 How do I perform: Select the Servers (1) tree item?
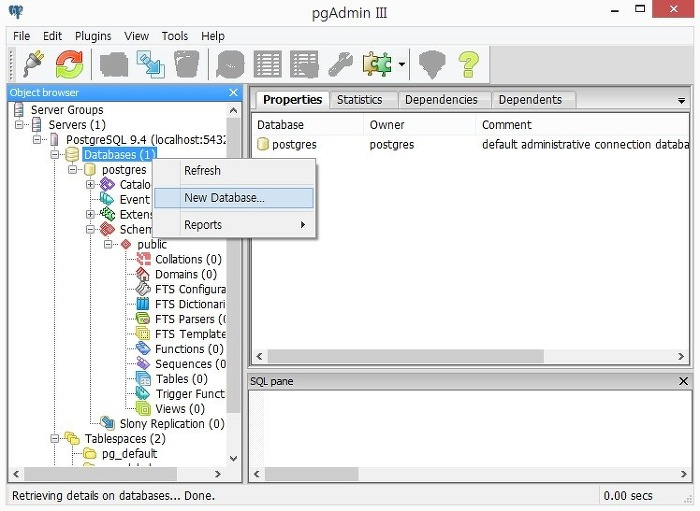click(77, 125)
